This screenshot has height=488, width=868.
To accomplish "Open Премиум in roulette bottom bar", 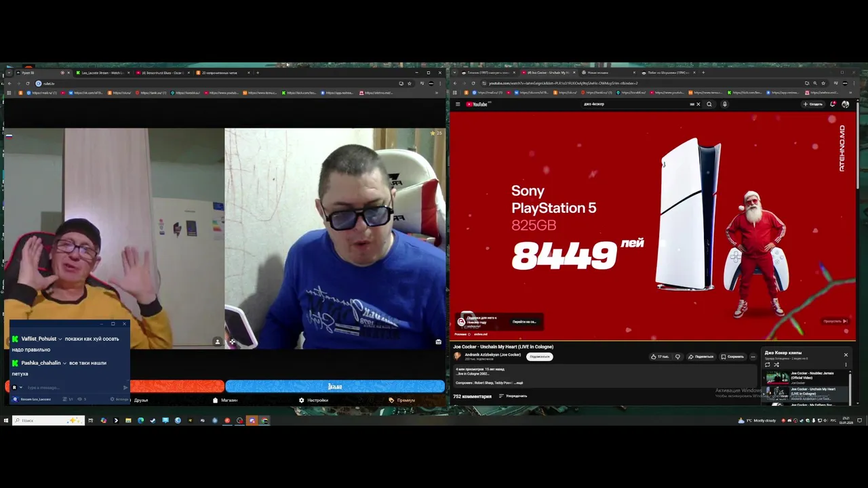I will click(401, 400).
